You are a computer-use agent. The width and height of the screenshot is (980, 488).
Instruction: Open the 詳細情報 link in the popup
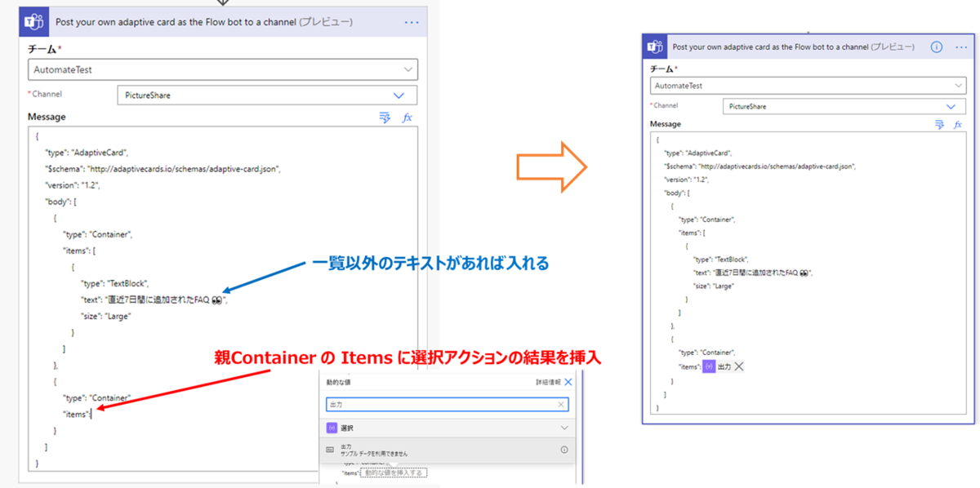coord(549,382)
